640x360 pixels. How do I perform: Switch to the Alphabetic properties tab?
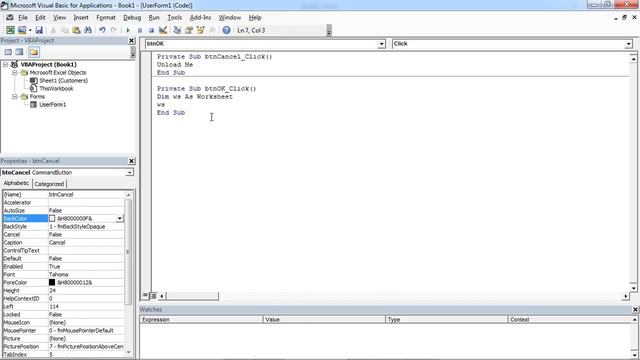coord(16,183)
